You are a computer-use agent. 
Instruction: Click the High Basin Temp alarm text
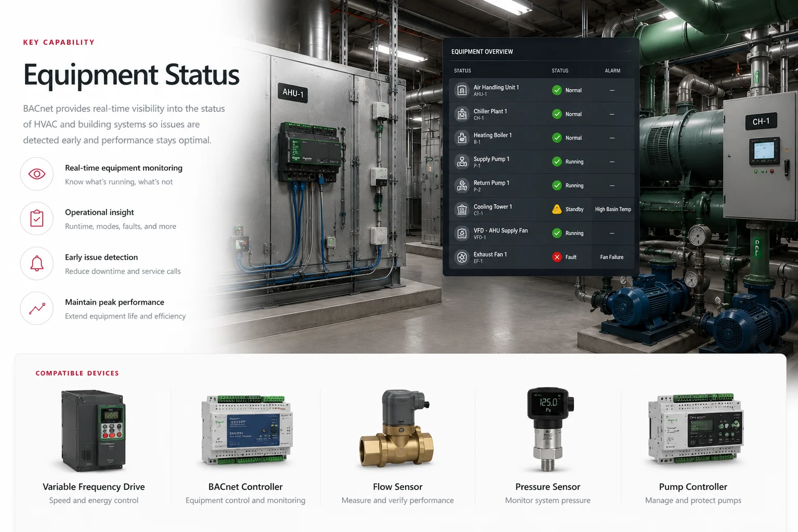click(613, 209)
